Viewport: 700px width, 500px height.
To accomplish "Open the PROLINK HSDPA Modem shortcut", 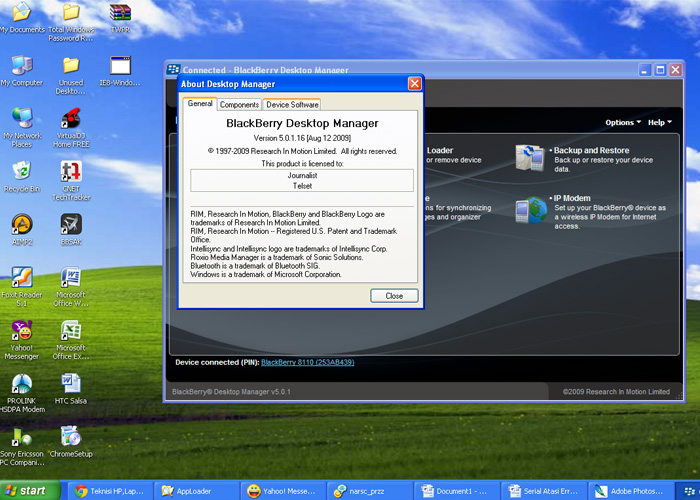I will (21, 384).
